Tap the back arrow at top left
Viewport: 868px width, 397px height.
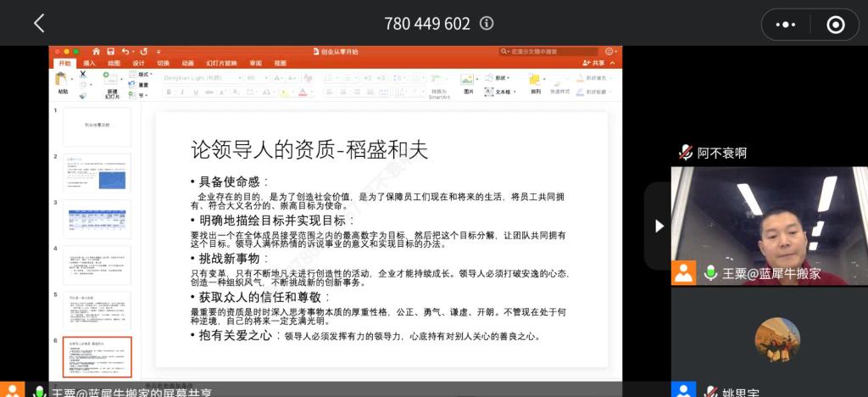point(39,24)
